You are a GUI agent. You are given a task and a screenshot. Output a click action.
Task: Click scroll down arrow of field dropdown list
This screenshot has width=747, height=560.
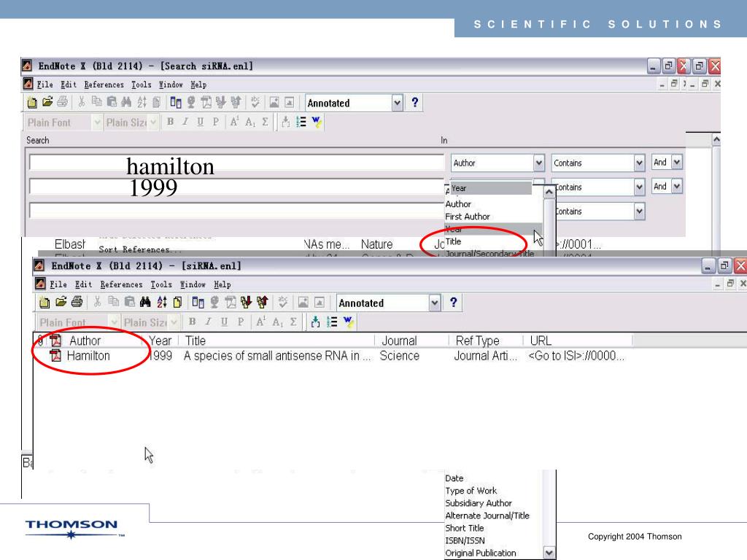click(549, 553)
